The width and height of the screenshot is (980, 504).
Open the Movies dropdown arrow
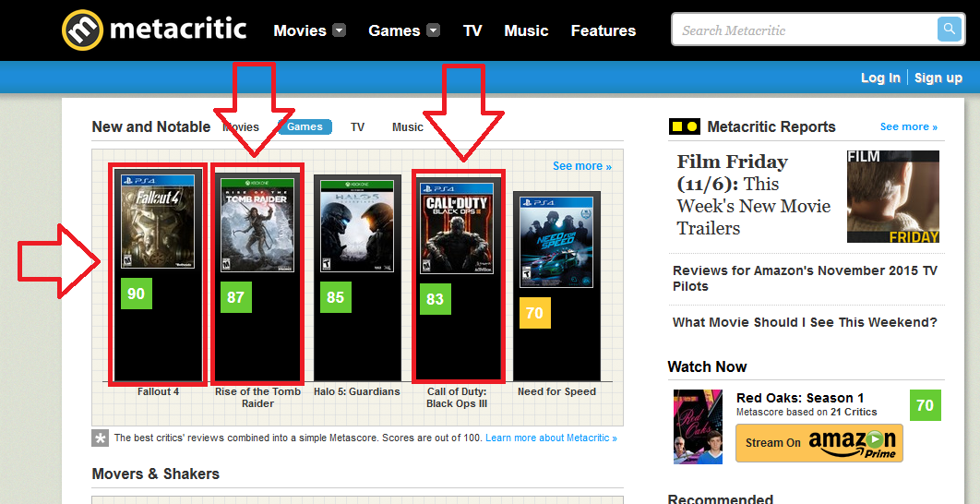click(339, 30)
